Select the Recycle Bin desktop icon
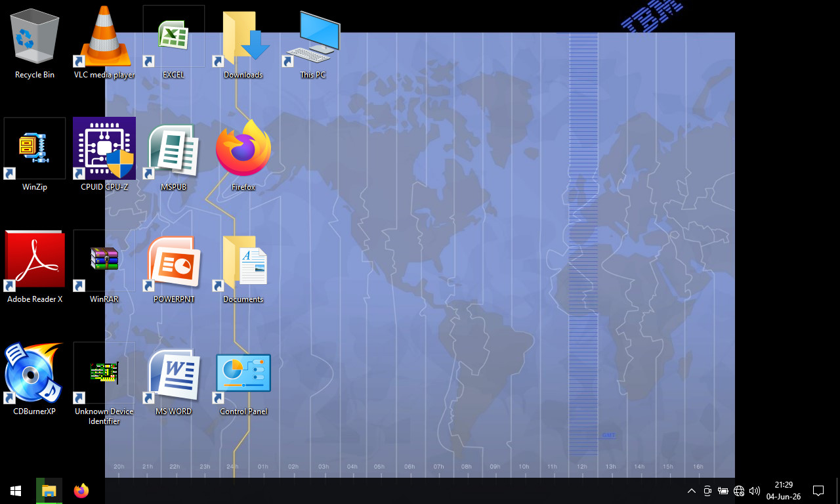The height and width of the screenshot is (504, 840). pos(35,43)
